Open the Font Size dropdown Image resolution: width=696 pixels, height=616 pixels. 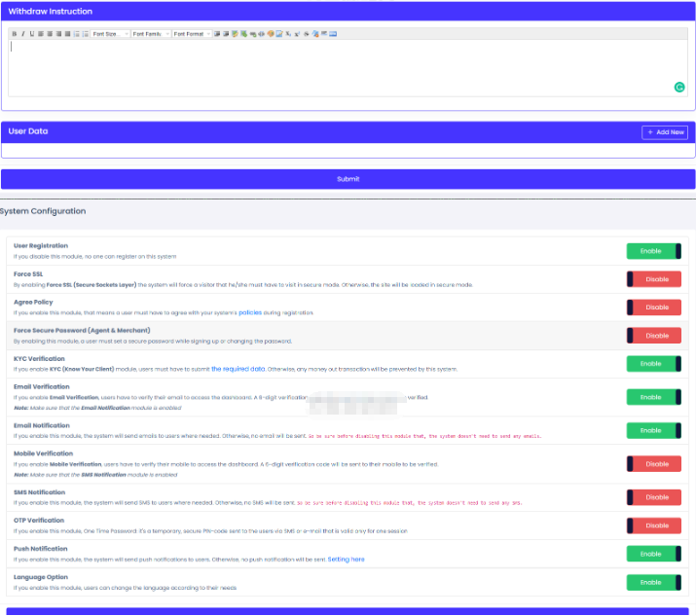click(109, 34)
